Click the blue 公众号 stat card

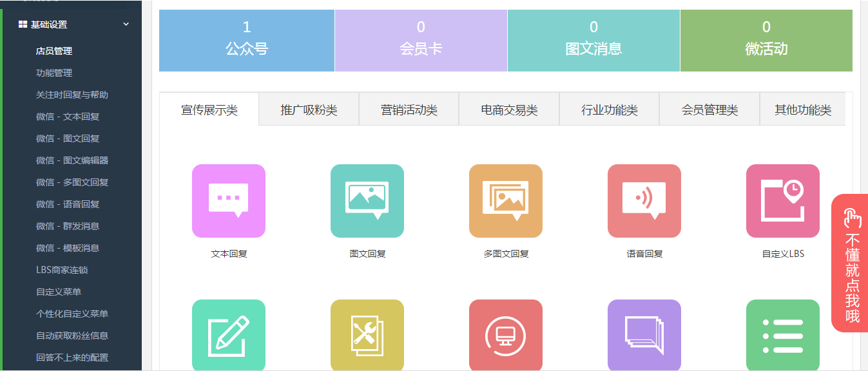(x=247, y=40)
